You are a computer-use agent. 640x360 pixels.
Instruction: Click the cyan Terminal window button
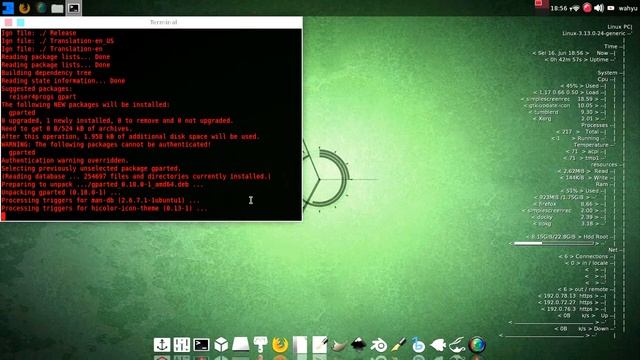tap(21, 22)
